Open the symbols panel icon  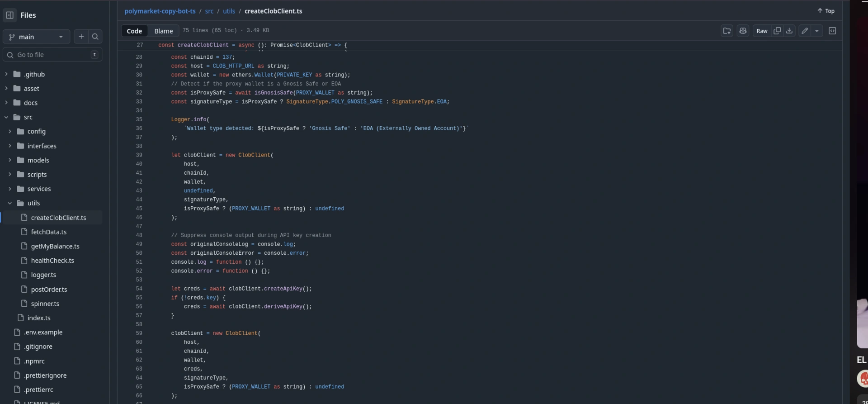pos(832,31)
